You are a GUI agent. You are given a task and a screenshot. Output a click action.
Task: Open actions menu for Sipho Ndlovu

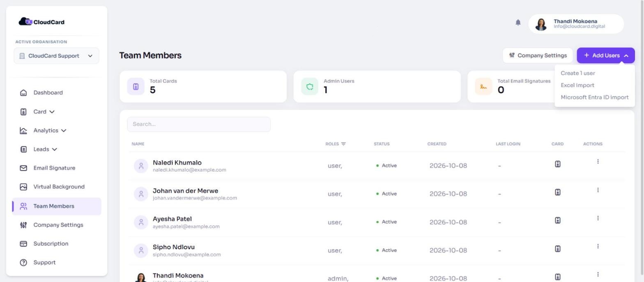598,246
